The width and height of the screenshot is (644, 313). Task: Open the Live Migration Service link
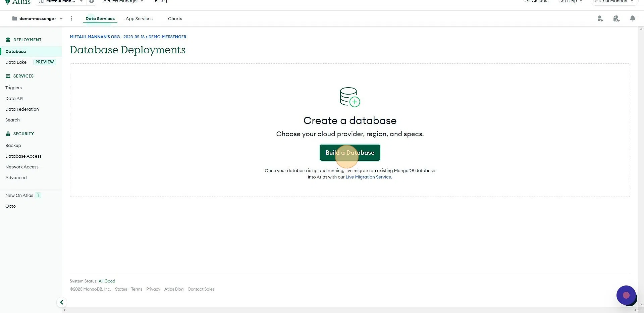368,177
